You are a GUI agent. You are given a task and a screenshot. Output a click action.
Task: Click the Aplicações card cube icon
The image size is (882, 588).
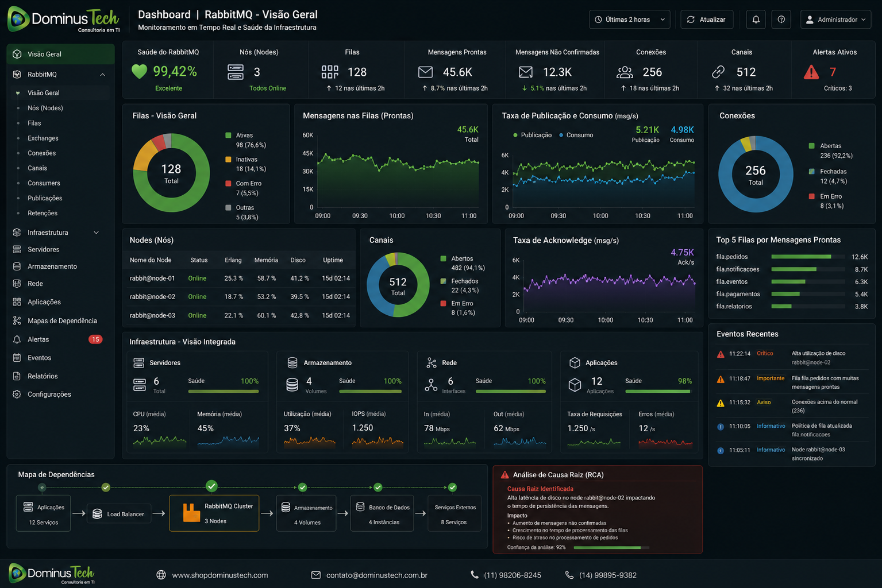click(575, 363)
